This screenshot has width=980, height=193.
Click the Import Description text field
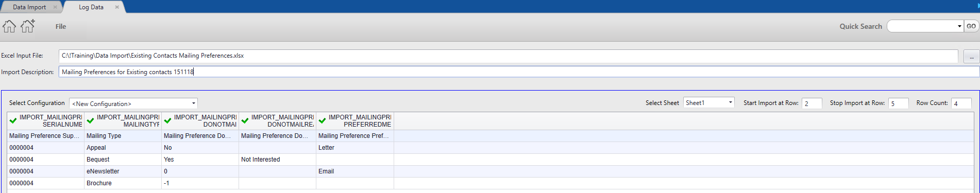click(519, 72)
